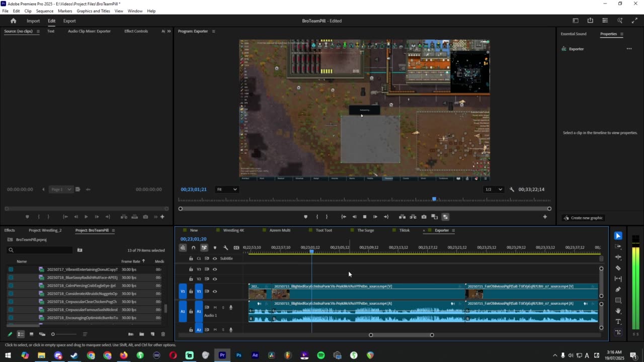Open the Fit zoom level dropdown
The image size is (644, 362).
[x=226, y=190]
